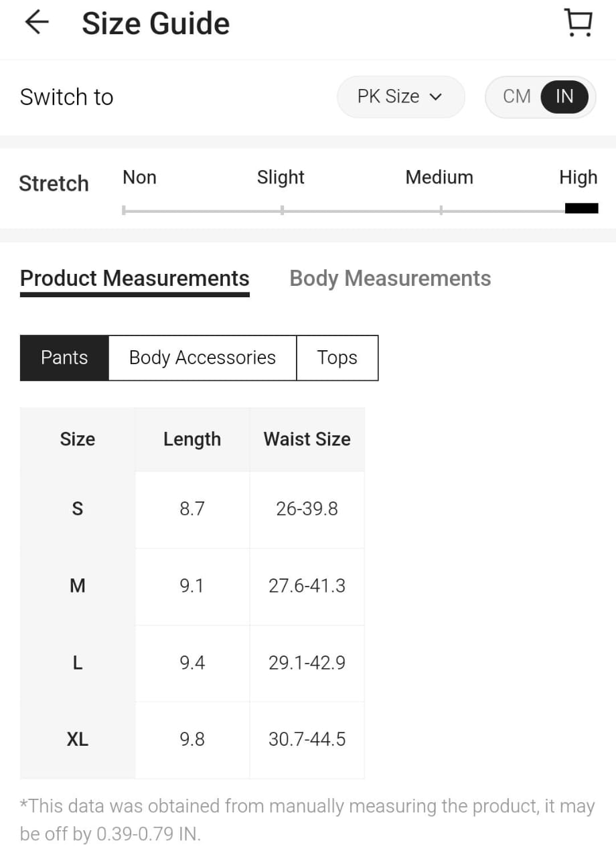Go back using the arrow icon
Viewport: 616px width, 857px height.
click(x=37, y=23)
